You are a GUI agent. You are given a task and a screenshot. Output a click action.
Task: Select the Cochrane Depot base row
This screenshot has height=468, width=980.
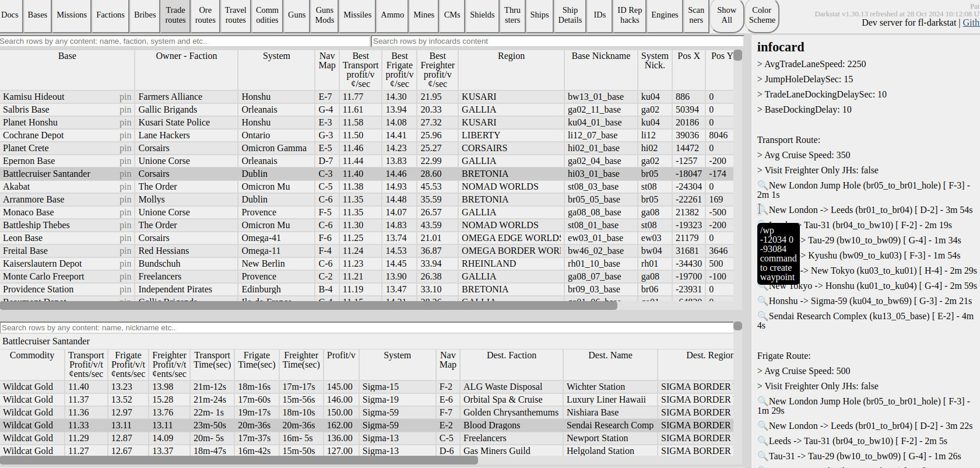point(367,135)
